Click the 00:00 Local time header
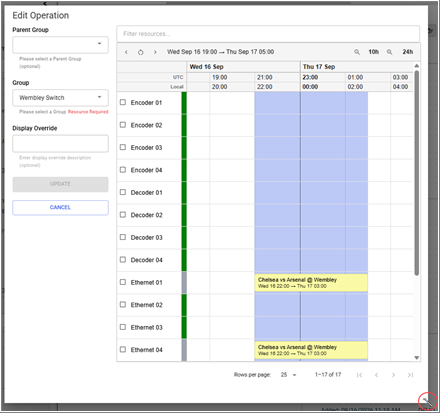Screen dimensions: 440x413 point(310,87)
